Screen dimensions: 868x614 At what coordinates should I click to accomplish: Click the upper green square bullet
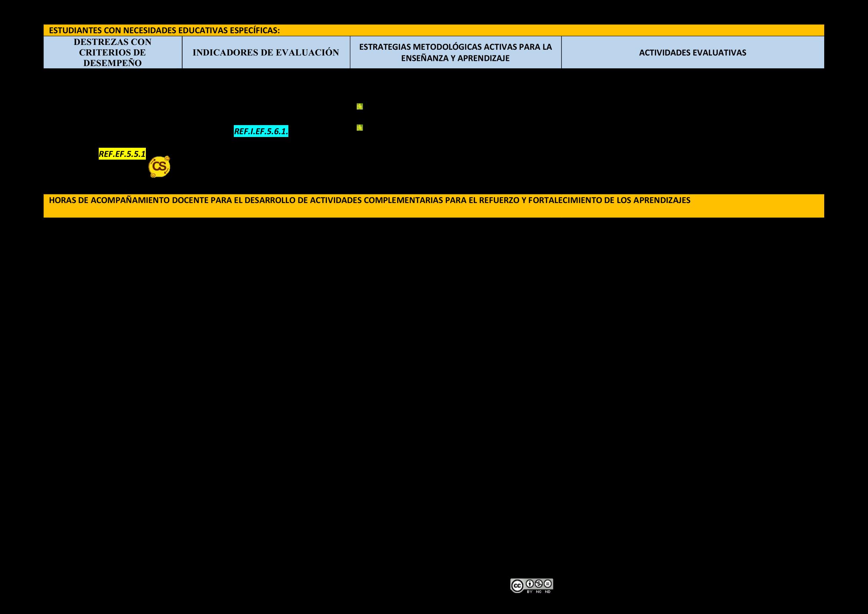point(360,107)
